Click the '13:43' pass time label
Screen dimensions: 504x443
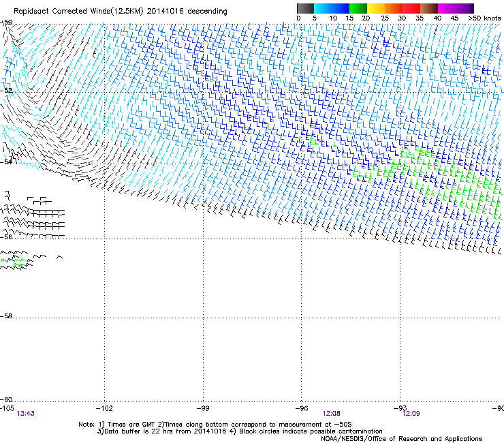(x=25, y=414)
